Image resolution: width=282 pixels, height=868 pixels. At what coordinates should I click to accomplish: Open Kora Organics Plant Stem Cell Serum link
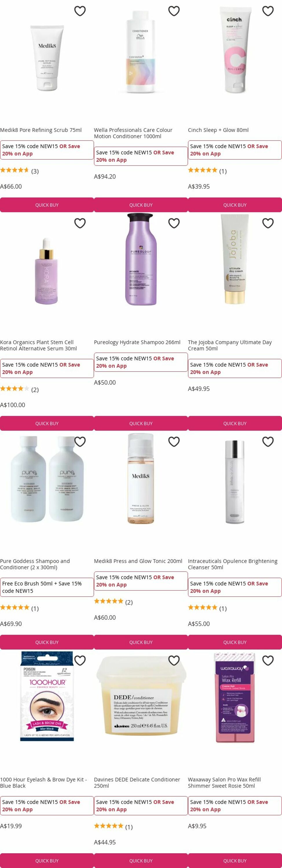pos(39,345)
